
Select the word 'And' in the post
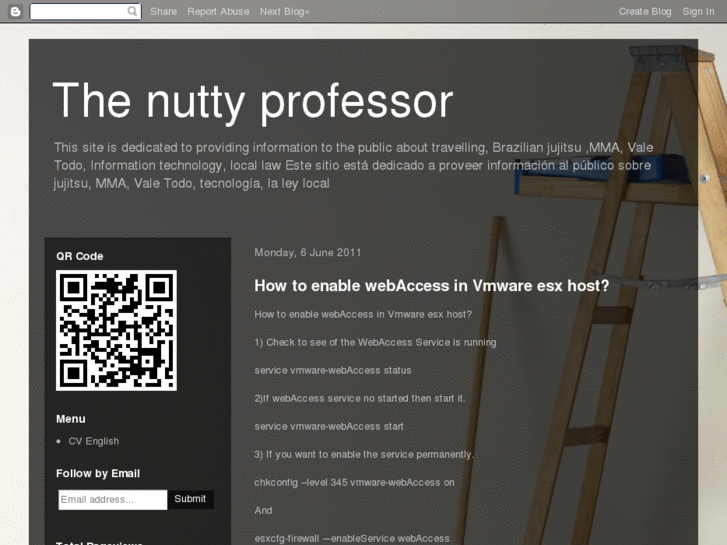[263, 510]
